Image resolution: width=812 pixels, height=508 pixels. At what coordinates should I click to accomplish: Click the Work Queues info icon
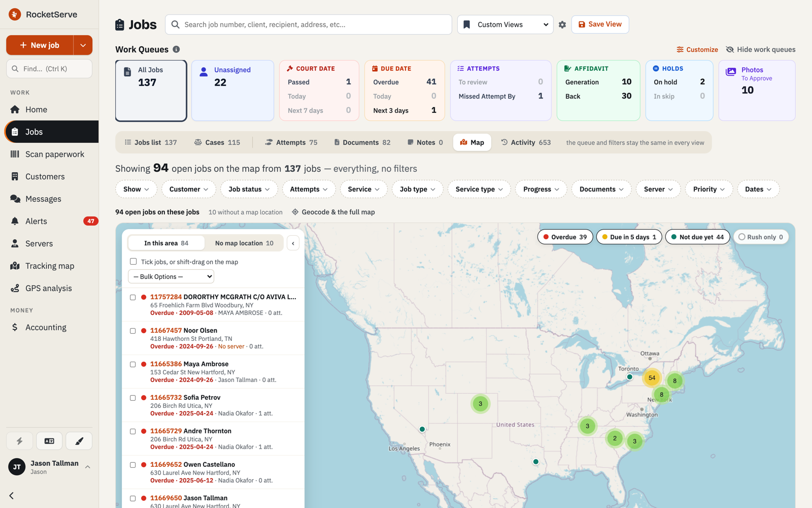pos(176,49)
